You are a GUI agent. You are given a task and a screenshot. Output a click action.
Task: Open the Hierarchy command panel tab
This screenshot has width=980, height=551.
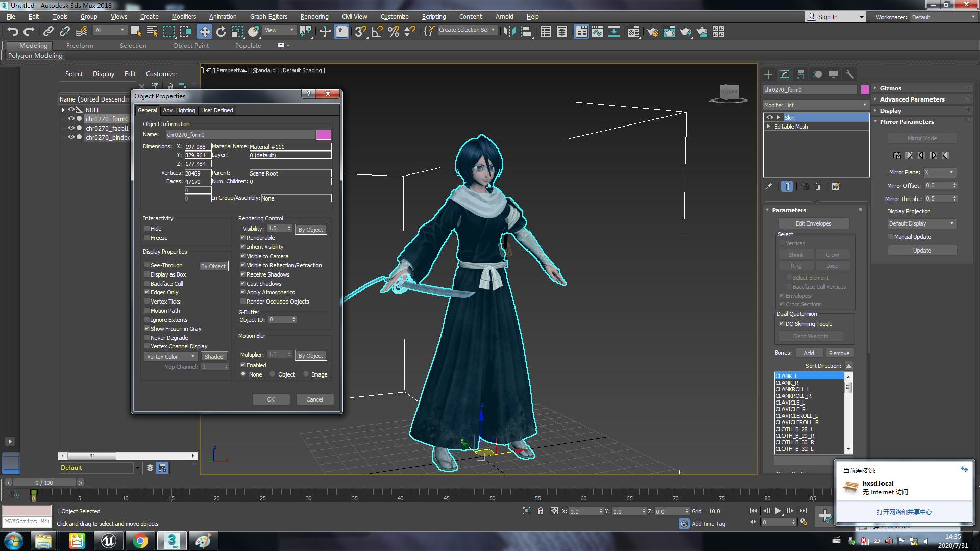800,74
